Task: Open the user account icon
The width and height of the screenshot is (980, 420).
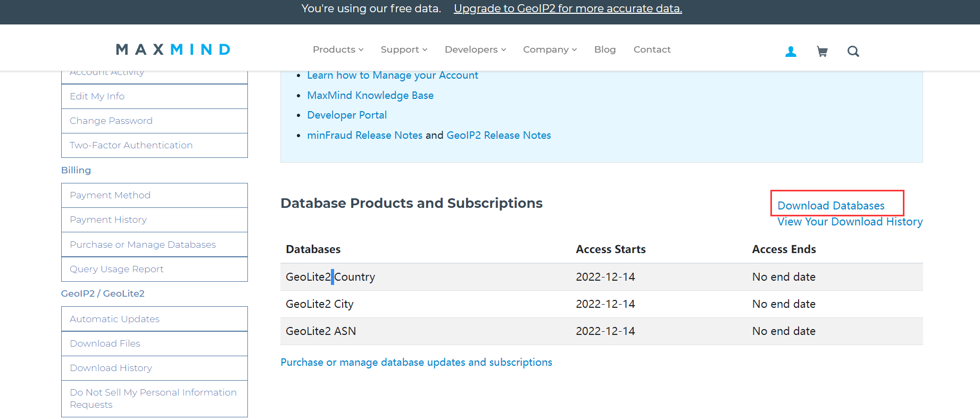Action: click(x=791, y=52)
